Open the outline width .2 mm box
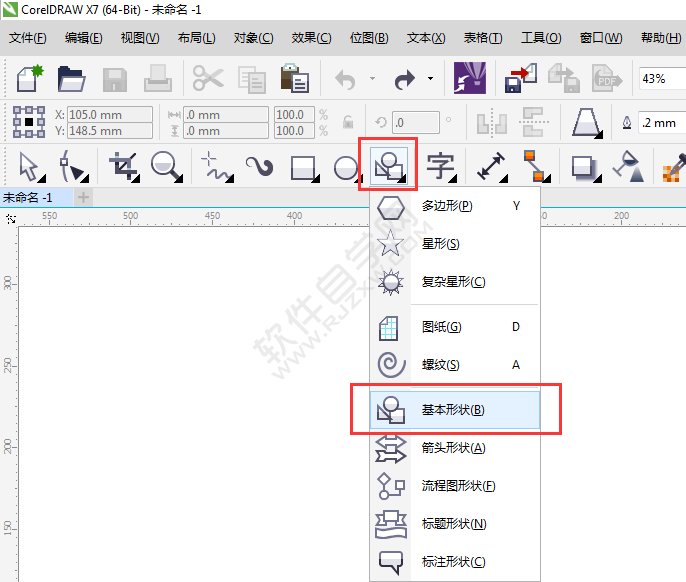The width and height of the screenshot is (686, 582). 662,123
